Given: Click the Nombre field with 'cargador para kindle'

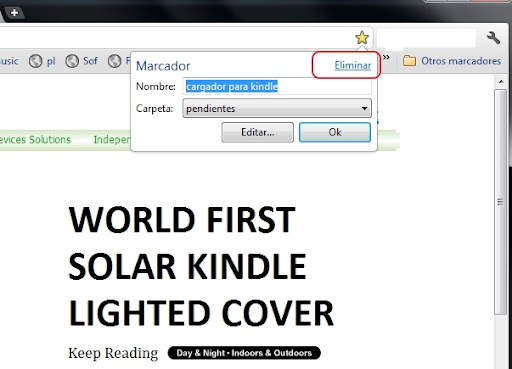Looking at the screenshot, I should coord(277,86).
